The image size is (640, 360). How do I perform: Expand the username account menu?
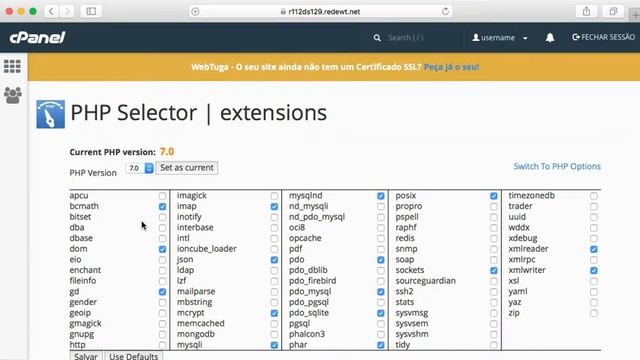(500, 38)
